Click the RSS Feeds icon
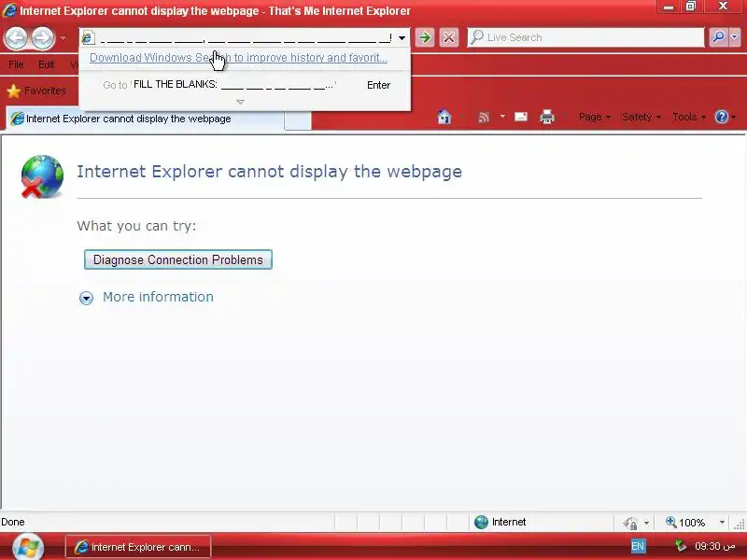 484,117
